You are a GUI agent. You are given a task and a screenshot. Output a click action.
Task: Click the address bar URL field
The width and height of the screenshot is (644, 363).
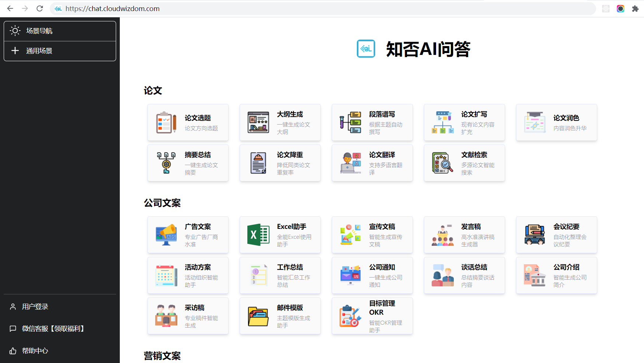coord(323,8)
